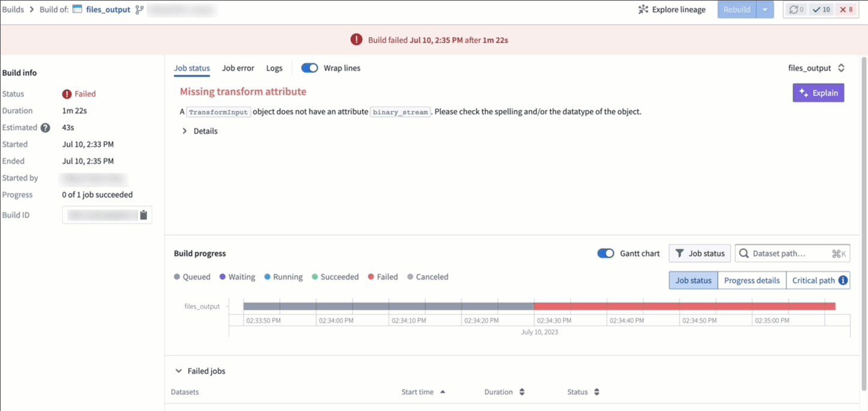Click the succeeded builds count 10

[821, 10]
